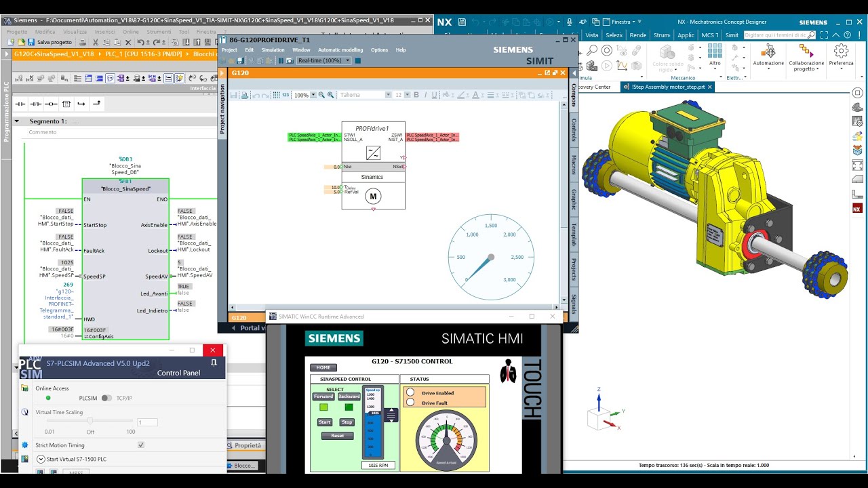The image size is (868, 488).
Task: Select Forward direction on HMI
Action: click(323, 396)
